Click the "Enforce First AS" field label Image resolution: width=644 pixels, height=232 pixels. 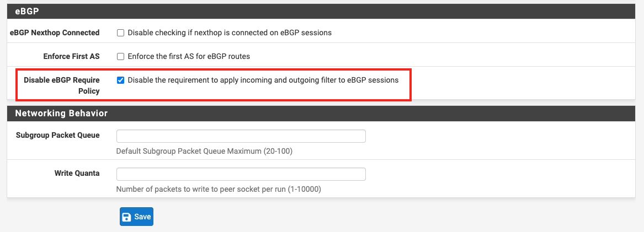tap(71, 56)
